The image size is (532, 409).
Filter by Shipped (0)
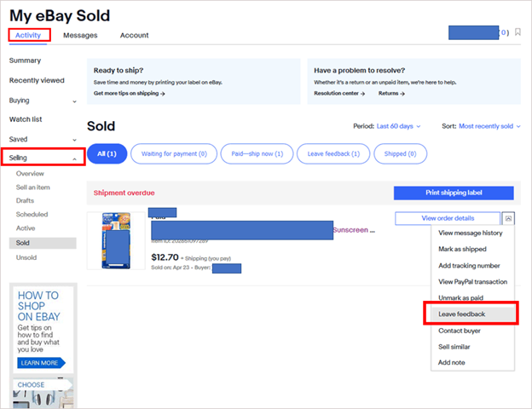[x=400, y=153]
